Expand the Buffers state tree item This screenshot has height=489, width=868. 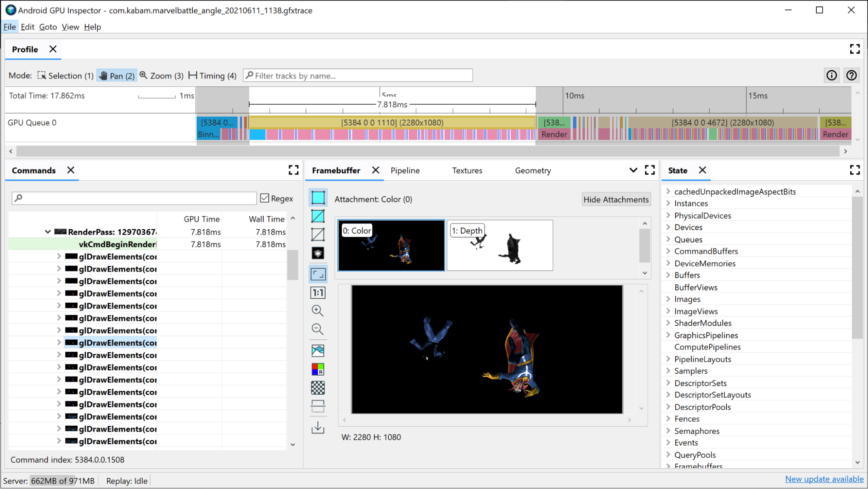point(668,275)
